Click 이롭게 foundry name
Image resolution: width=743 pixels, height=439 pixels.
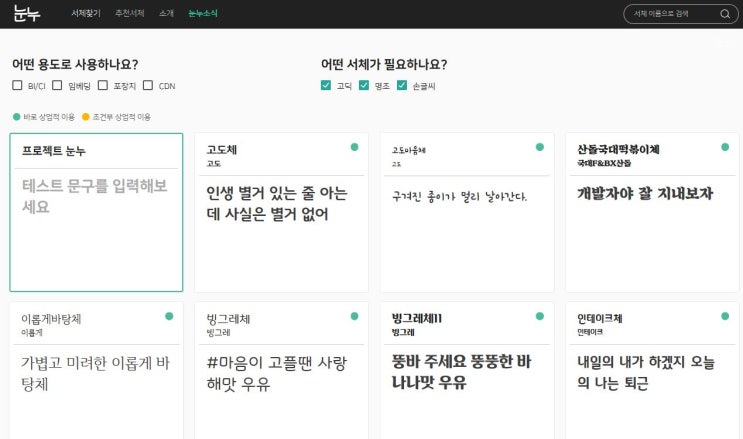point(32,333)
